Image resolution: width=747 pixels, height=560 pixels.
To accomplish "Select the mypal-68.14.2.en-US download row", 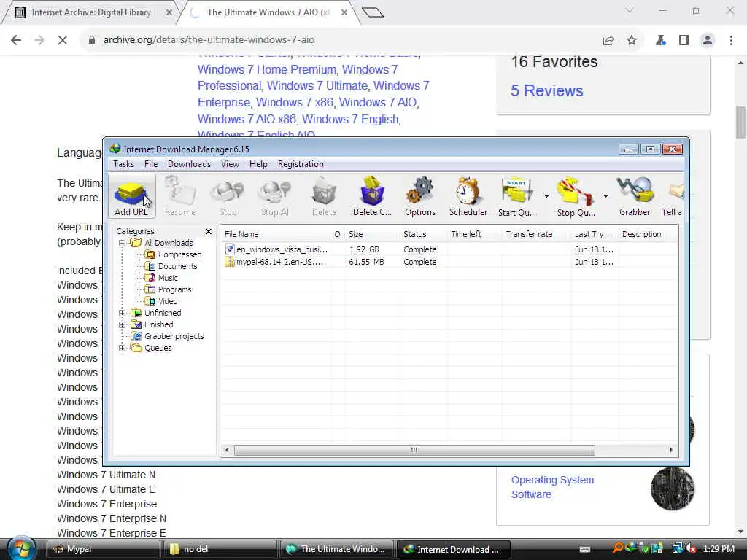I will [449, 262].
